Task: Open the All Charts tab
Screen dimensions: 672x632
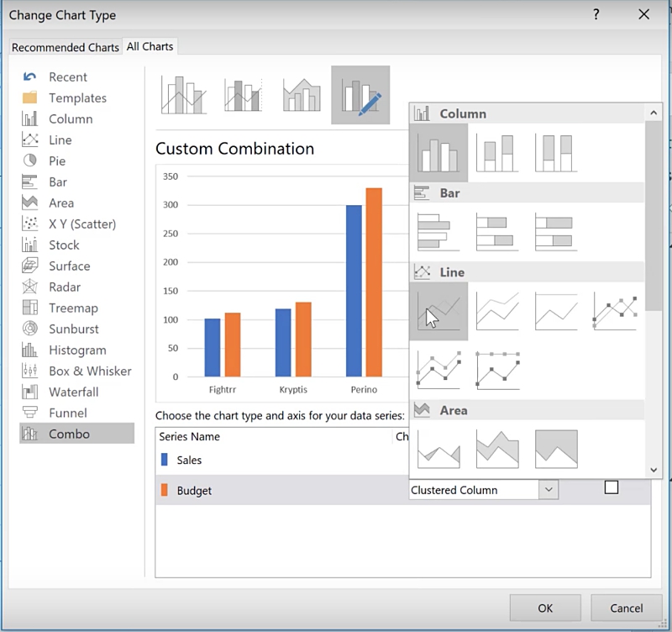Action: [x=150, y=46]
